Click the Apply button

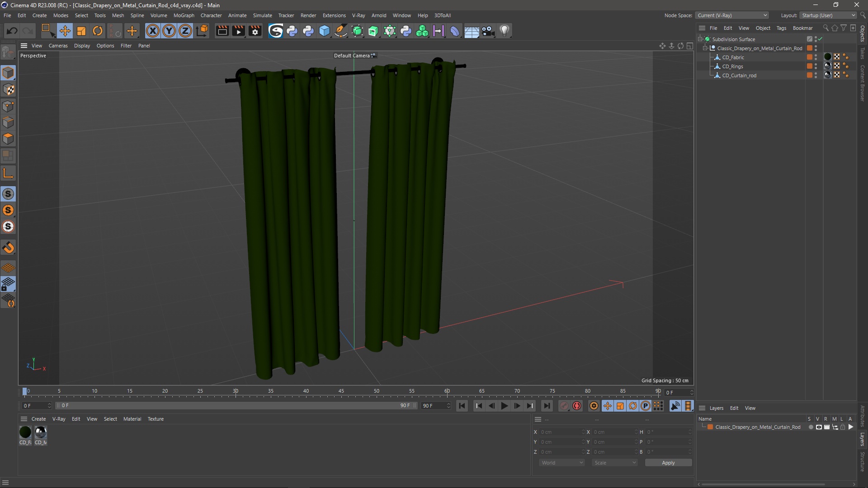[x=668, y=463]
